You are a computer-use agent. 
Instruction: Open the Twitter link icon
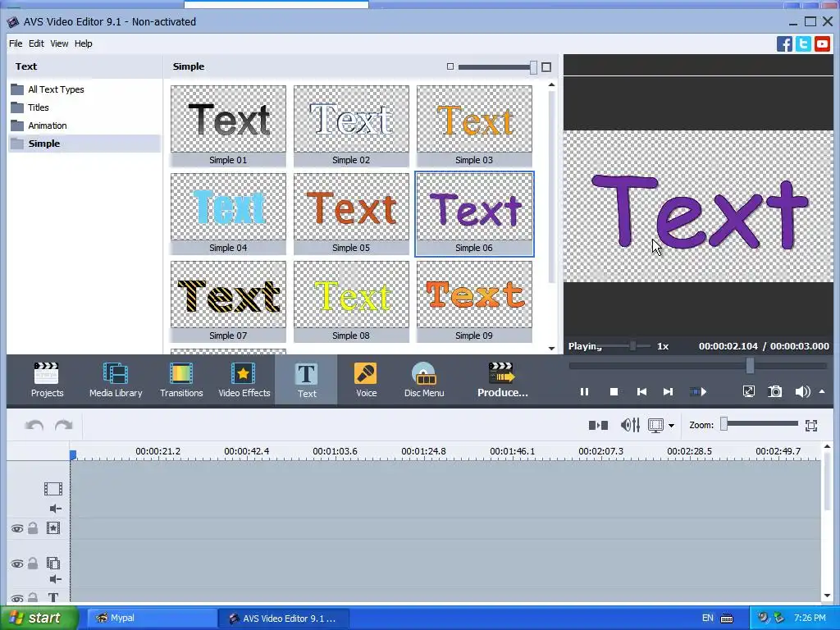tap(803, 44)
